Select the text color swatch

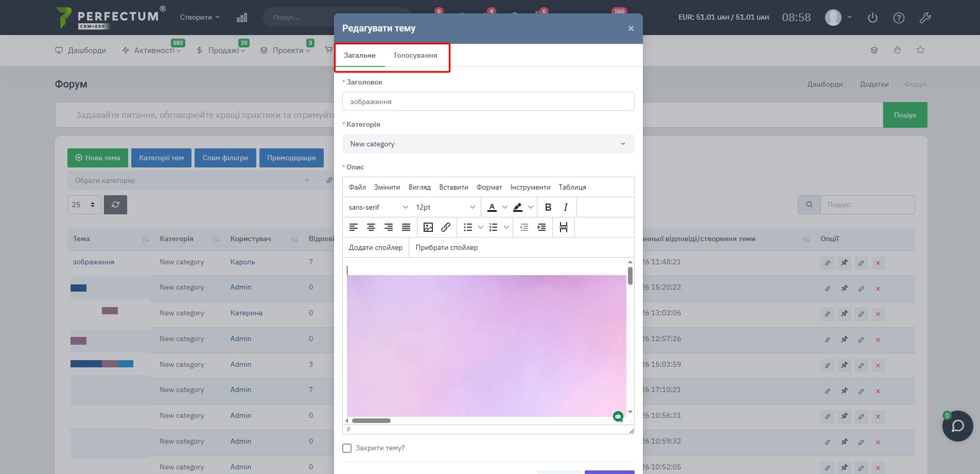(x=492, y=207)
